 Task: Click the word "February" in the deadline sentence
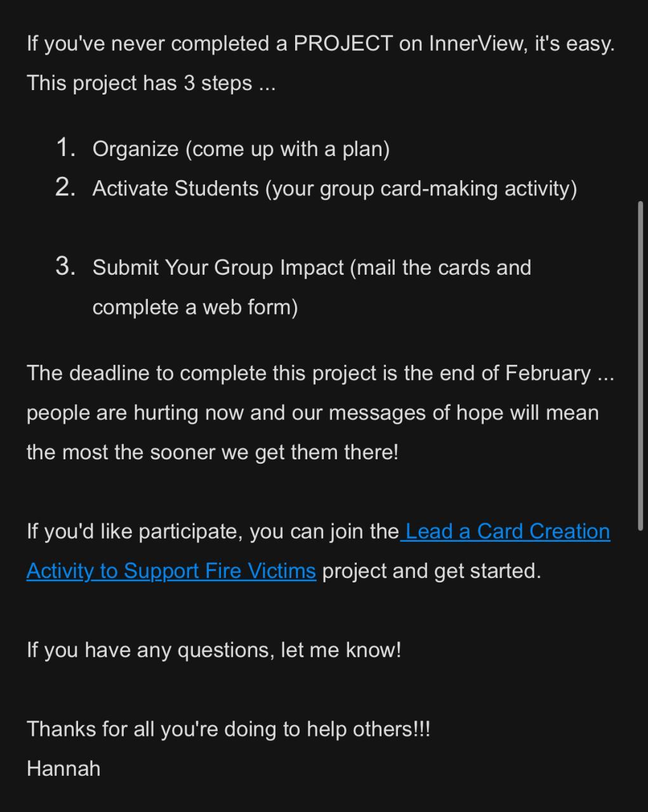[x=548, y=373]
